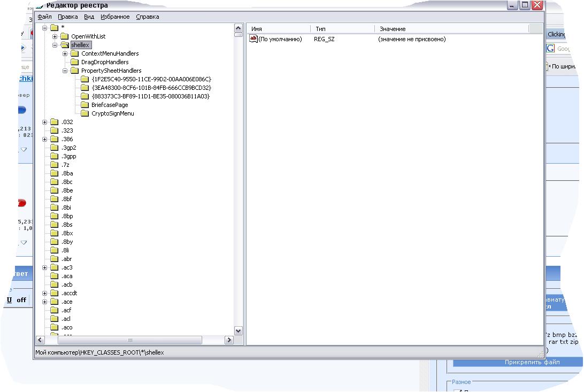This screenshot has width=584, height=392.
Task: Click the BriefcasePage folder icon
Action: coord(84,105)
